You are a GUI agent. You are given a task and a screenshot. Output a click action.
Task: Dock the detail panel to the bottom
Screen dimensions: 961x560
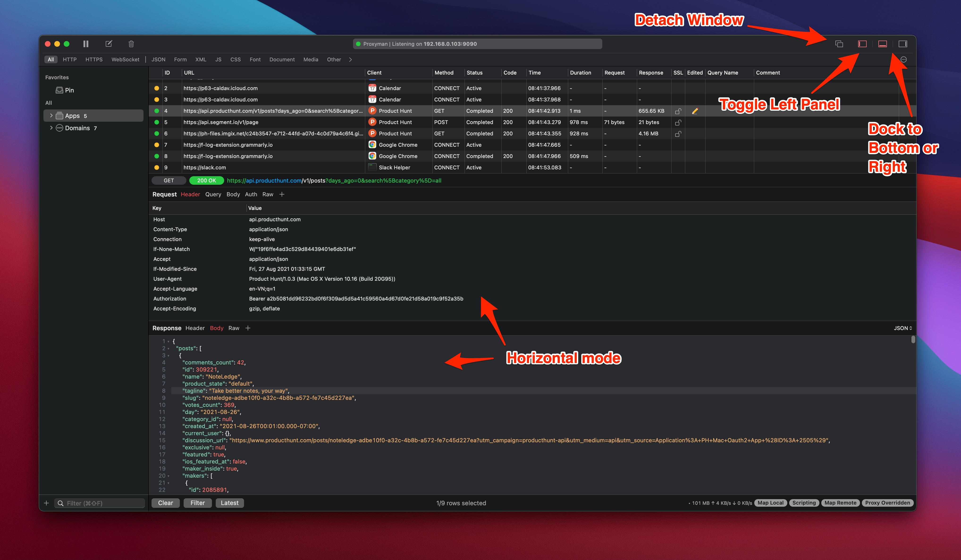coord(882,44)
